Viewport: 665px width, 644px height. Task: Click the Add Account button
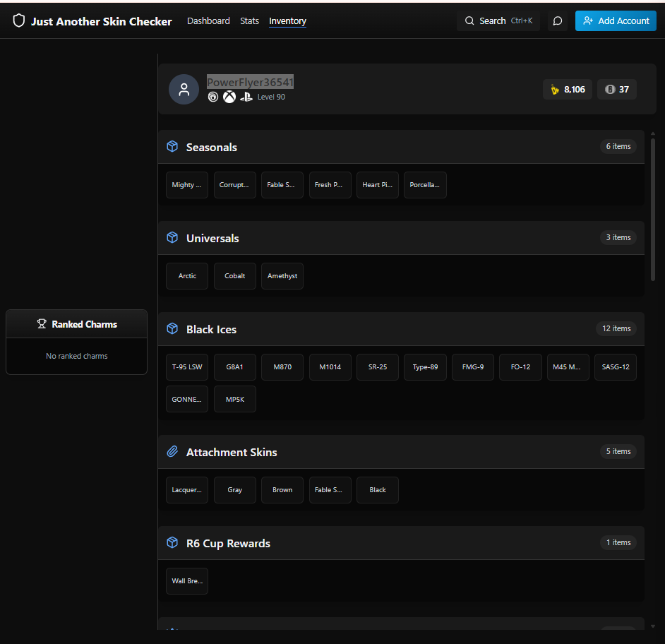[616, 20]
